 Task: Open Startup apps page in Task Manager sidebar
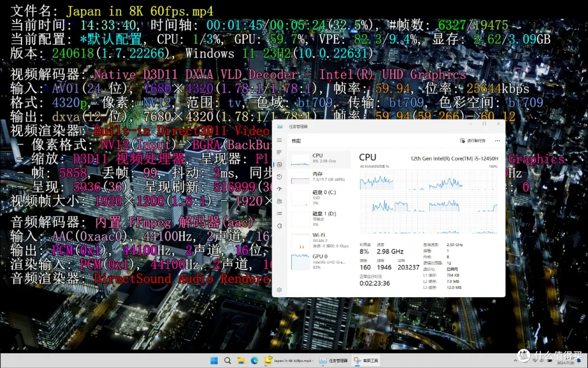tap(279, 189)
